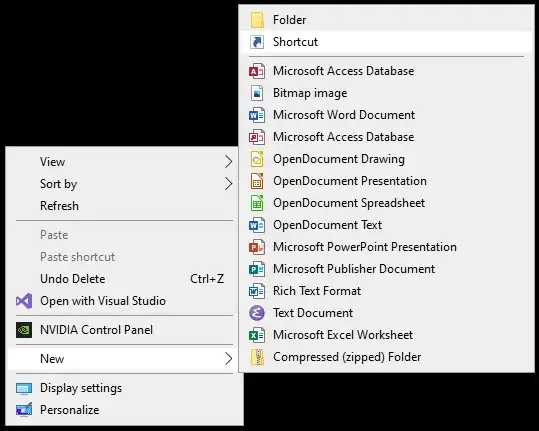This screenshot has width=539, height=431.
Task: Select Access Database entry above OpenDocument Drawing
Action: (386, 137)
